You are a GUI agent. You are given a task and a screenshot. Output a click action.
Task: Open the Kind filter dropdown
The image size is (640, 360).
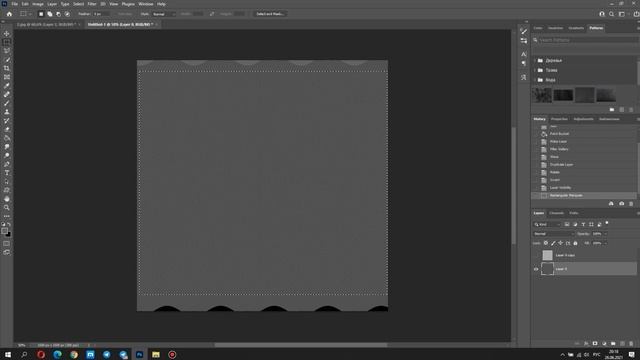coord(547,224)
